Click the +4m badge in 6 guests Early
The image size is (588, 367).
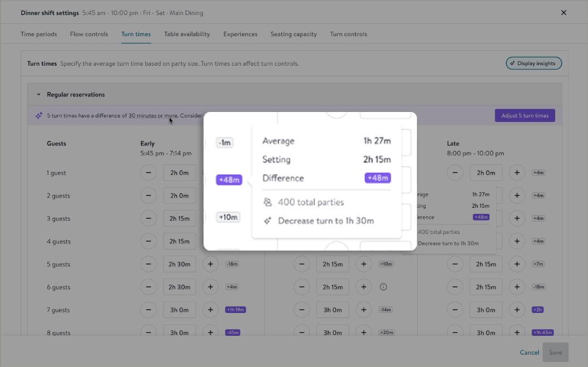coord(232,287)
